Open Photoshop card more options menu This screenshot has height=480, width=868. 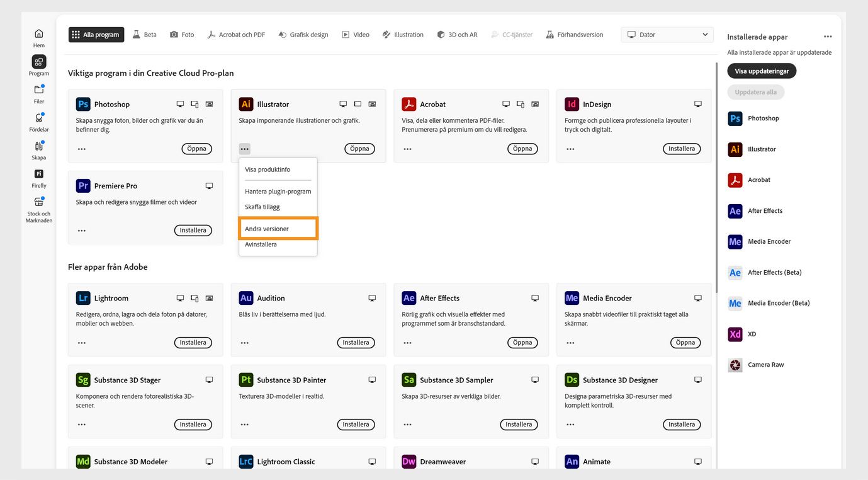pos(82,149)
